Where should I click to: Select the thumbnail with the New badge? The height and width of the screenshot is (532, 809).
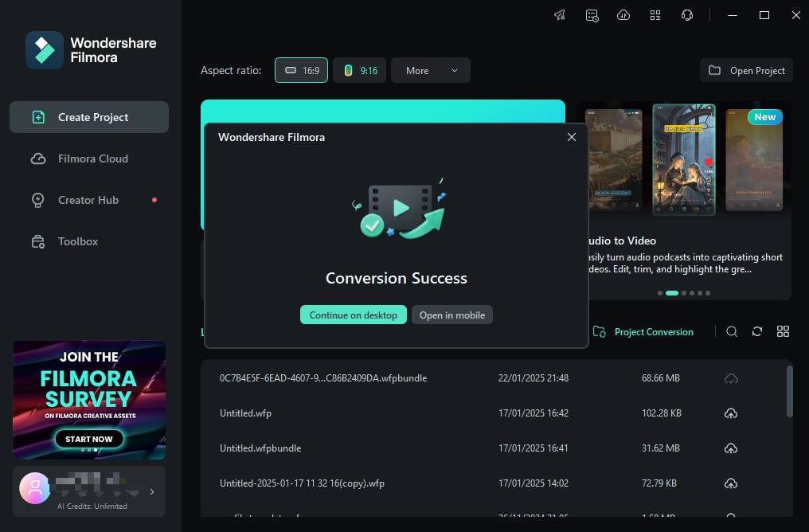click(754, 160)
